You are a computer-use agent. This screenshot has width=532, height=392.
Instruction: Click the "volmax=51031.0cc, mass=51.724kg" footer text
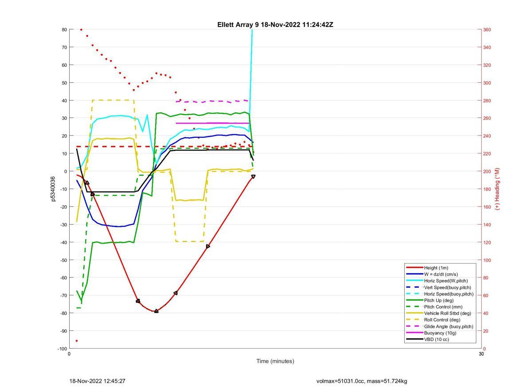tap(362, 381)
